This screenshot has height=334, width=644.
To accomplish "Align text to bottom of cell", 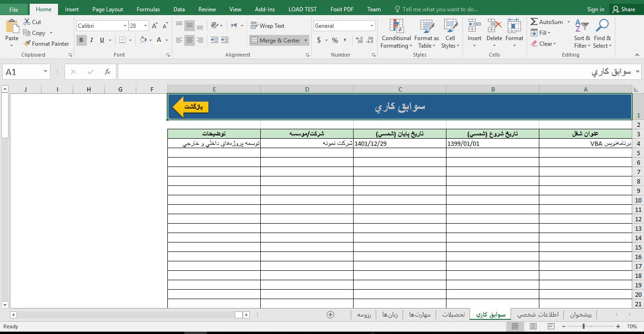I will 200,26.
